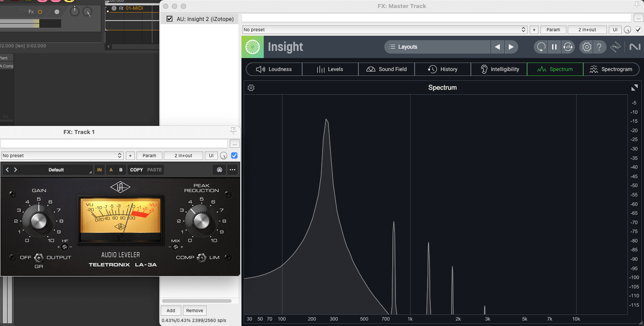Switch to the Loudness tab

tap(274, 69)
